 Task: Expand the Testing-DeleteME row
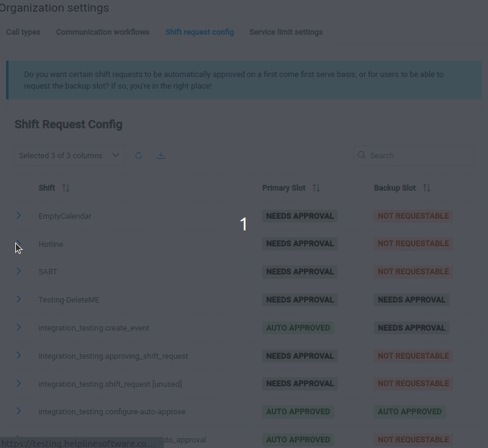19,299
